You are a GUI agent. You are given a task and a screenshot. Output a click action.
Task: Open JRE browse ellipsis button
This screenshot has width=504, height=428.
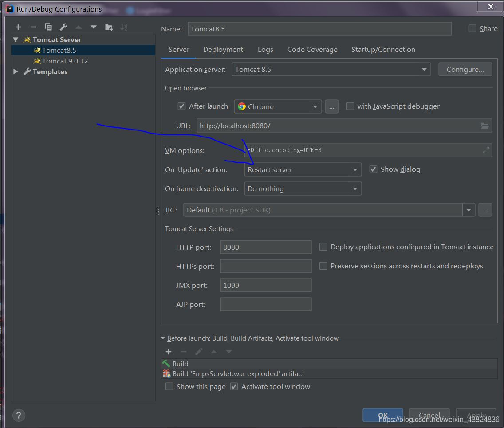click(x=485, y=210)
